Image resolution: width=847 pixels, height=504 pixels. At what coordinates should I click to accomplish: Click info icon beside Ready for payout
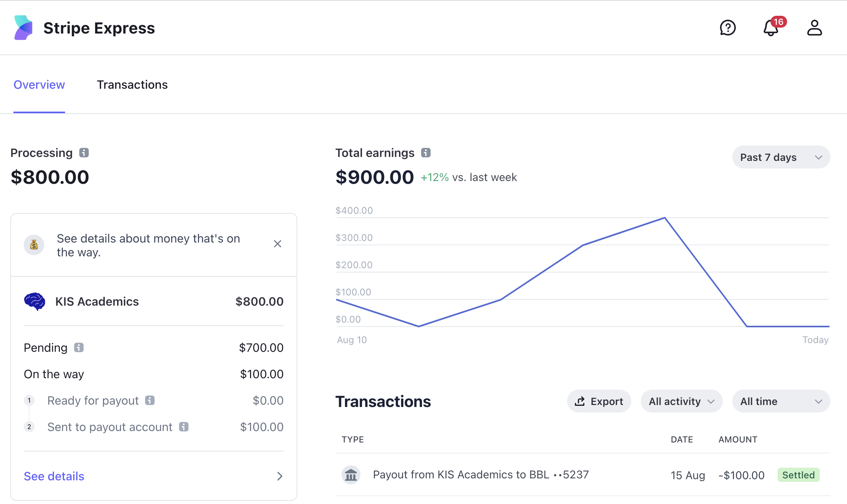point(150,400)
